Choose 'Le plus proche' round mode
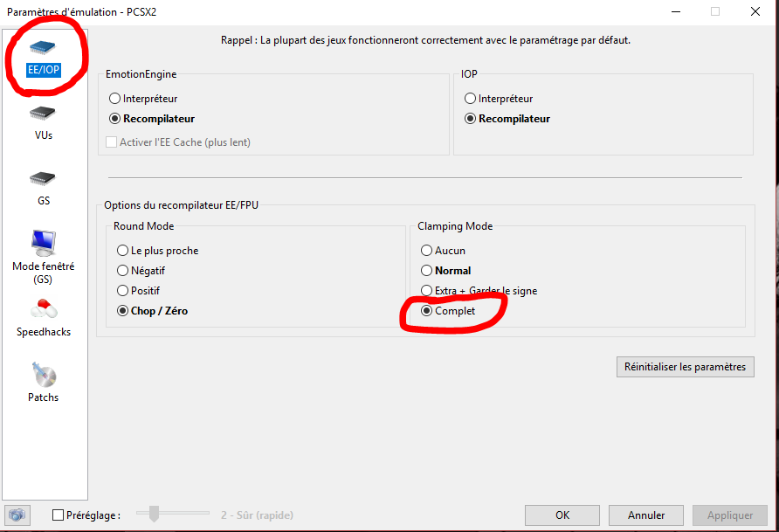The width and height of the screenshot is (779, 532). tap(123, 251)
